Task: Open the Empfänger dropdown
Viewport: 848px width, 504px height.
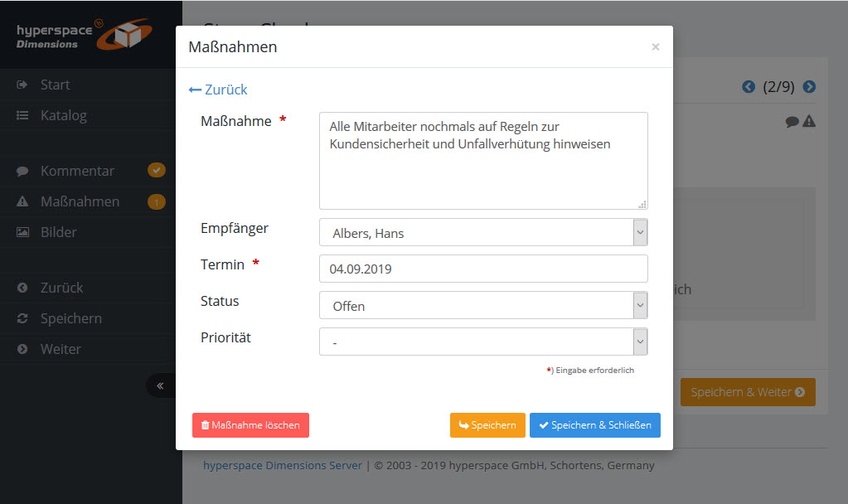Action: point(482,233)
